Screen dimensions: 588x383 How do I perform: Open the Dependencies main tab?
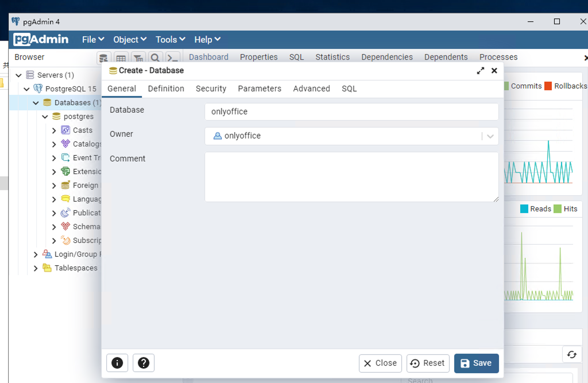[x=387, y=57]
